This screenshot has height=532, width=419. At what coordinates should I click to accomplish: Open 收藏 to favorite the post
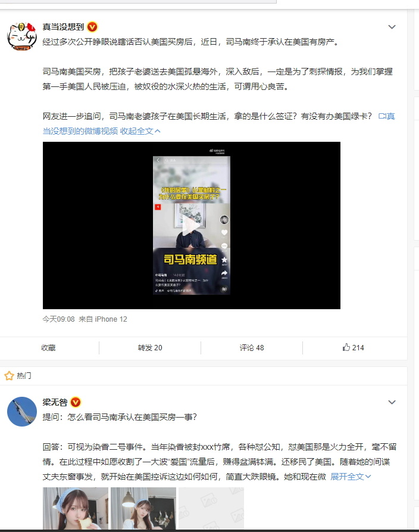[x=48, y=348]
